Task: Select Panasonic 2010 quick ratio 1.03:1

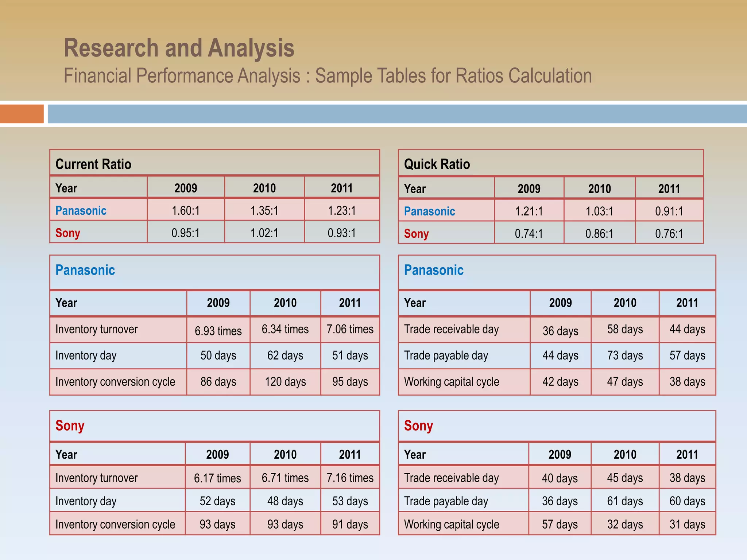Action: (600, 211)
